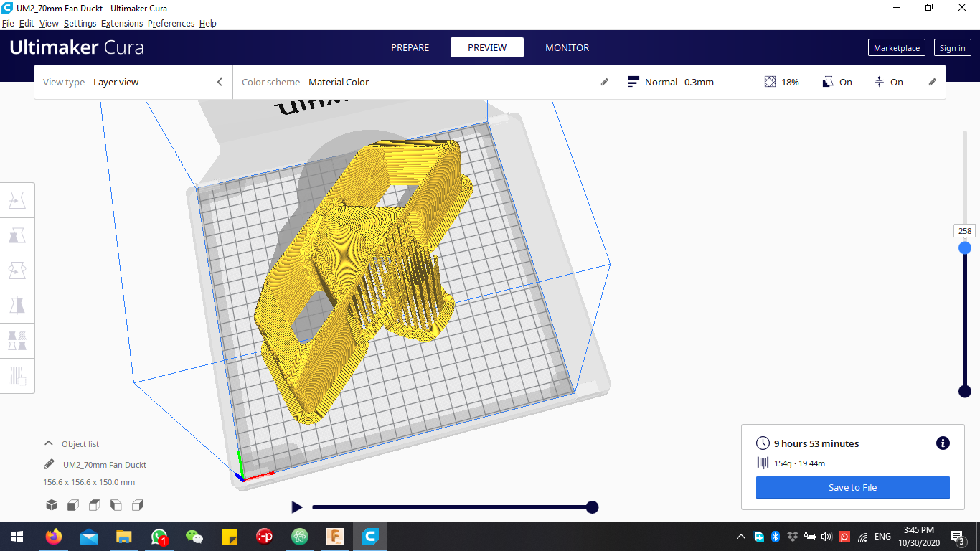Click the Save to File button

853,487
